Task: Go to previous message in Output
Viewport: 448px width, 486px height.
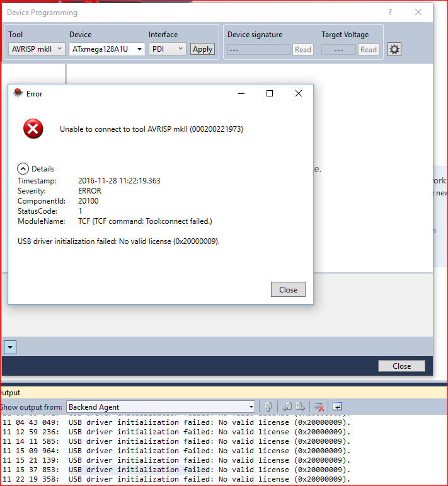Action: [x=287, y=407]
